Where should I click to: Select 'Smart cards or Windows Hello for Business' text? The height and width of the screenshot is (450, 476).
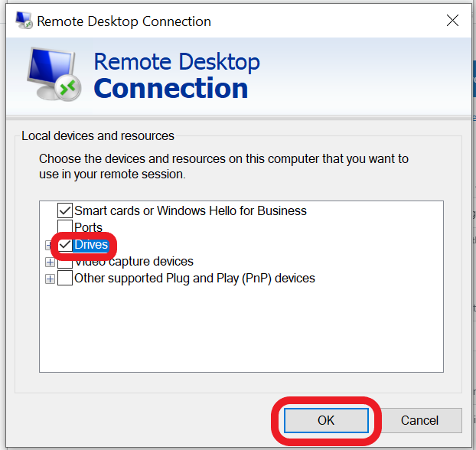(x=191, y=210)
